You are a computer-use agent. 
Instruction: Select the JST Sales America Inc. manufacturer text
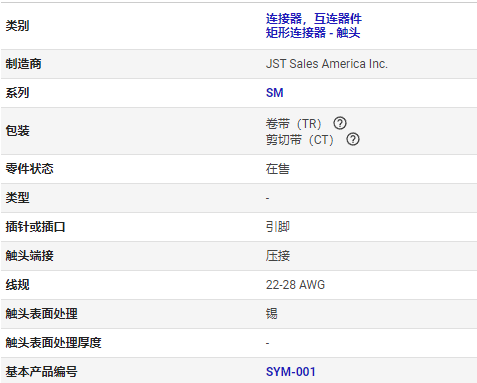point(327,64)
